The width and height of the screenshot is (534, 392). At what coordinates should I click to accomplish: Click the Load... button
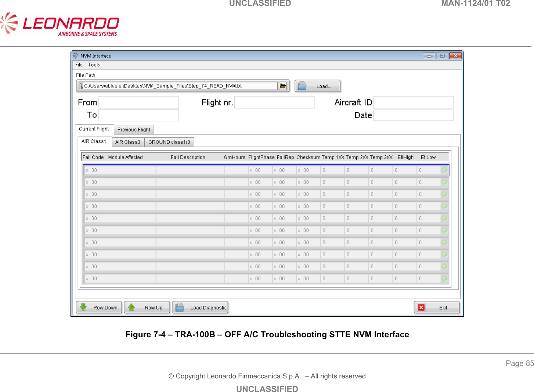click(318, 86)
